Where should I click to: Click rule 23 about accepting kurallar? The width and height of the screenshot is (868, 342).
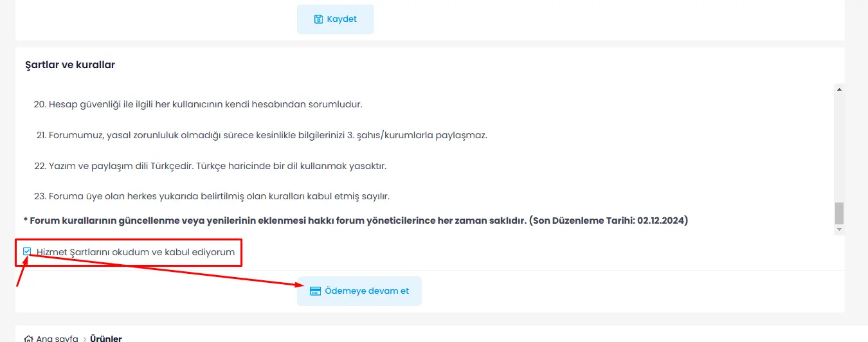[x=212, y=196]
